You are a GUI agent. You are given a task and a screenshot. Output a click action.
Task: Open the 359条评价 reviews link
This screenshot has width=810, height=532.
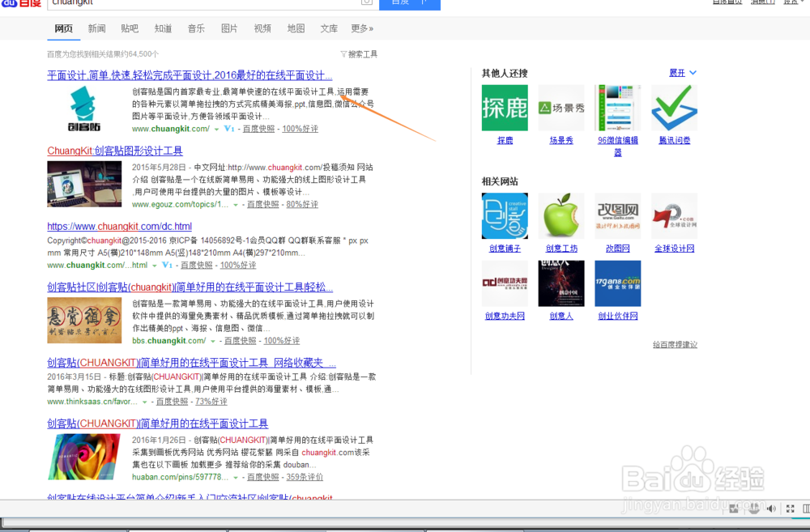305,477
